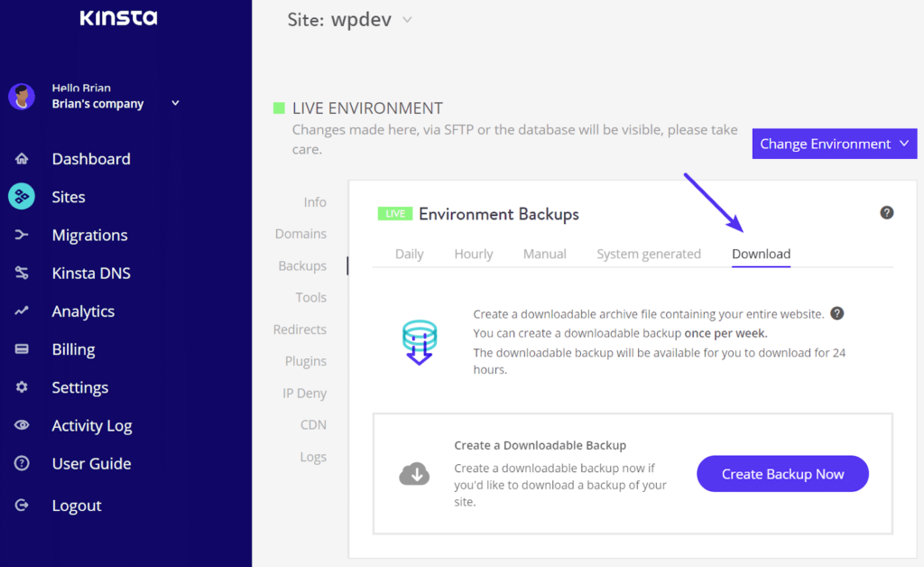
Task: Expand the site selector chevron
Action: [x=407, y=20]
